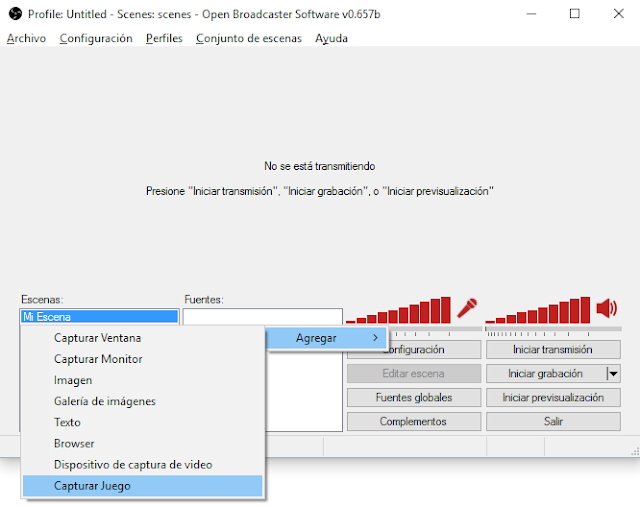
Task: Minimize the OBS window
Action: point(531,14)
